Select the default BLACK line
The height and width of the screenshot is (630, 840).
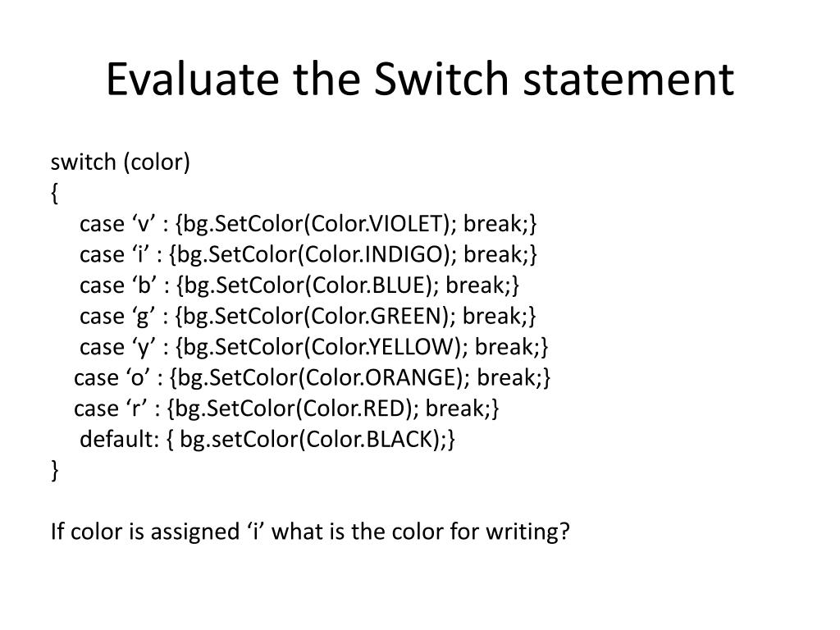click(267, 440)
